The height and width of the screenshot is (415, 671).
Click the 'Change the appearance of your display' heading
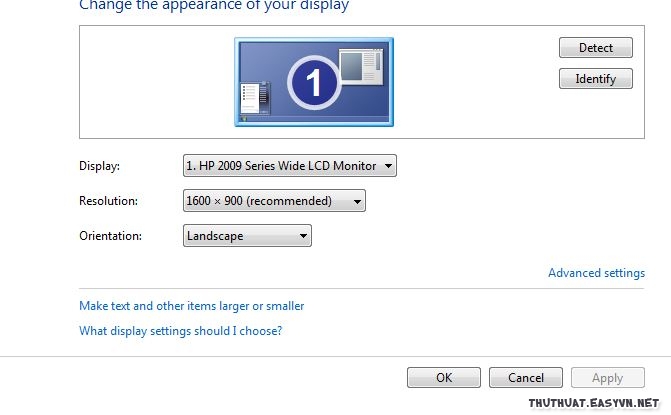tap(214, 6)
